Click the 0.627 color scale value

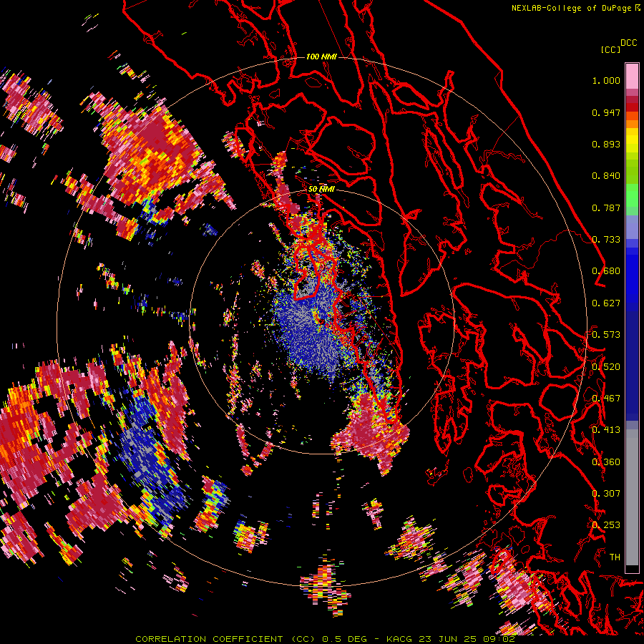coord(606,303)
